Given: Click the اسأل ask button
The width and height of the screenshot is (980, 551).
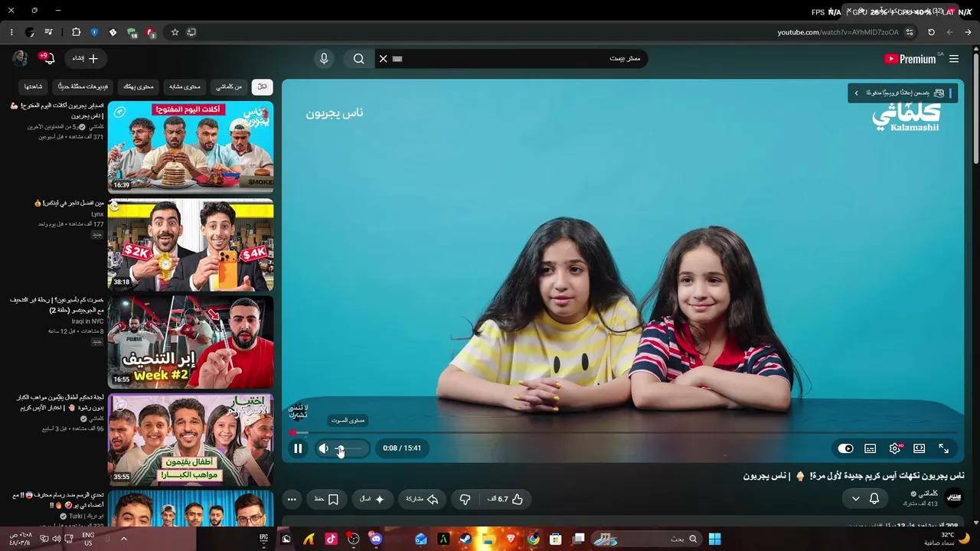Looking at the screenshot, I should [373, 499].
